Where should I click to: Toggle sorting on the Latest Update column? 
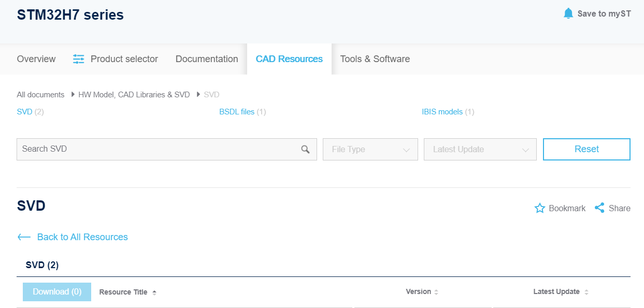point(585,291)
